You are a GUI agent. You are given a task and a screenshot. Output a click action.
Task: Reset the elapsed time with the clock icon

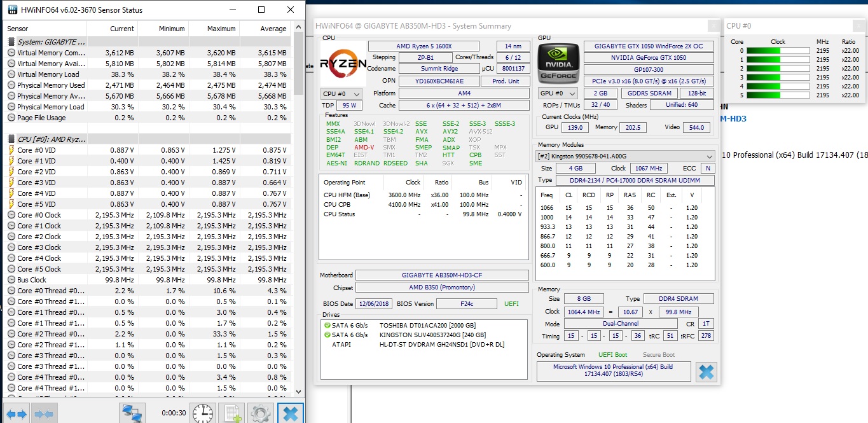[203, 413]
